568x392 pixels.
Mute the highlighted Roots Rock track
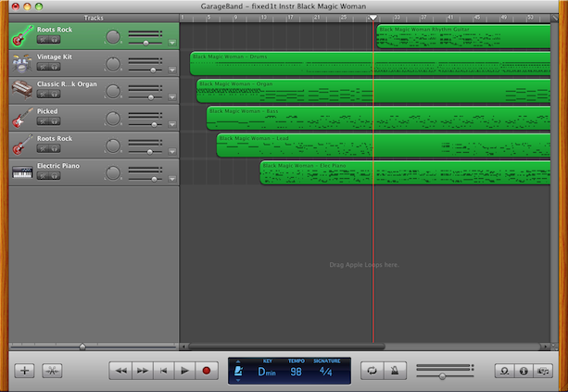coord(43,40)
